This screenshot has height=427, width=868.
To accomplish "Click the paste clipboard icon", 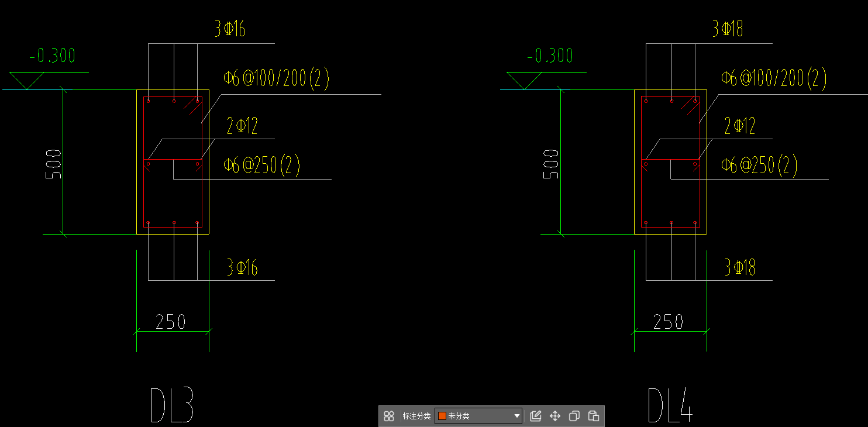I will coord(594,416).
